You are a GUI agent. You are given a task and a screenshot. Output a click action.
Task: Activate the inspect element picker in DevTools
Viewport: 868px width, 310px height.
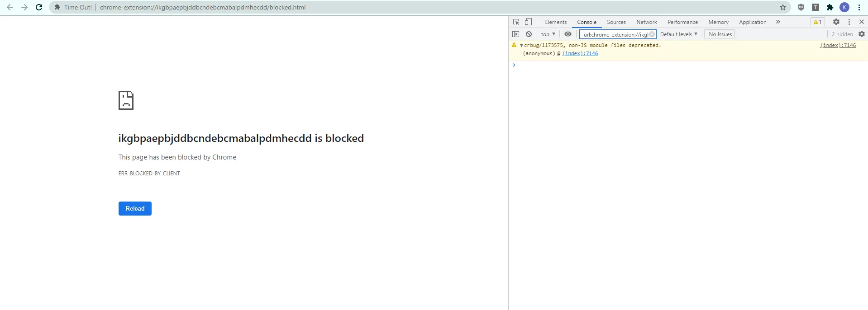[516, 22]
